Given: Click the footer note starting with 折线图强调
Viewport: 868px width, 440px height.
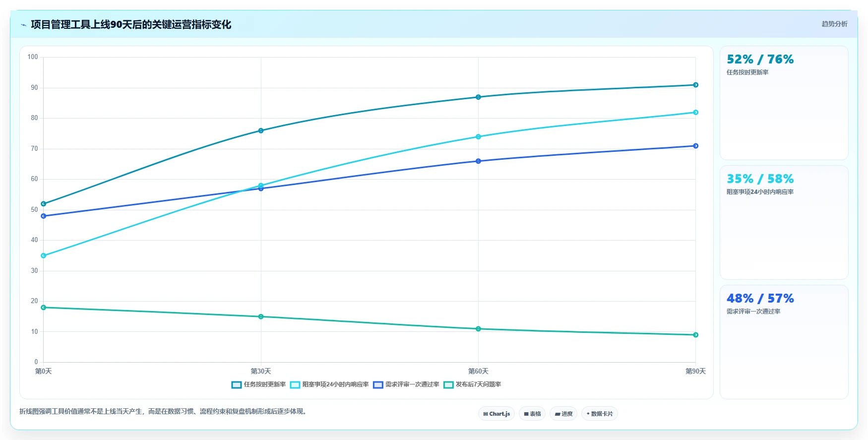Looking at the screenshot, I should 164,412.
